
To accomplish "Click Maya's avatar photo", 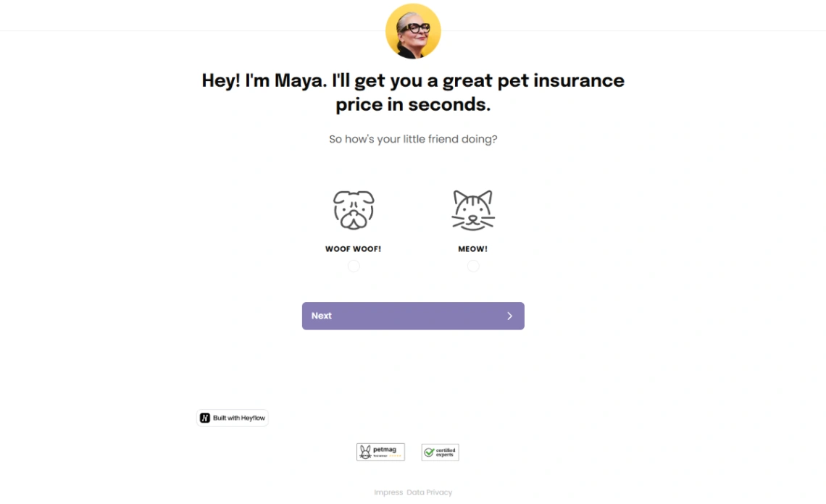I will [413, 31].
